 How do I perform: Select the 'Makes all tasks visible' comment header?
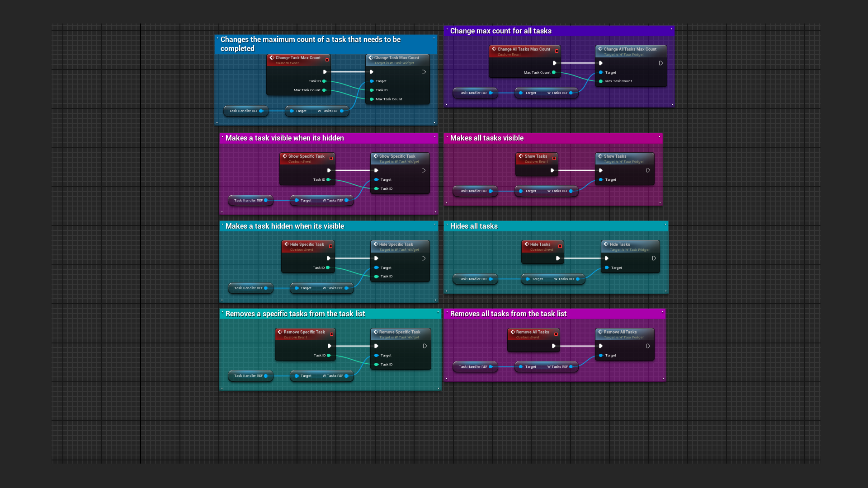point(553,138)
